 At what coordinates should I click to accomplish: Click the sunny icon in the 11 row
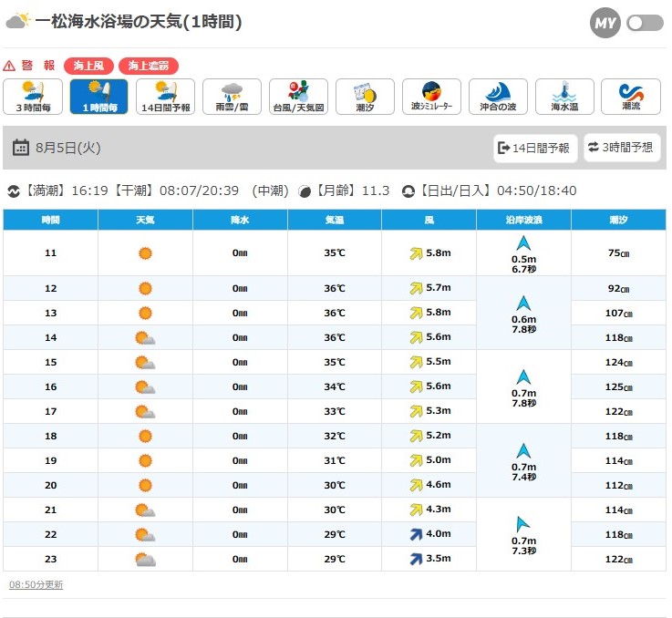[x=145, y=252]
